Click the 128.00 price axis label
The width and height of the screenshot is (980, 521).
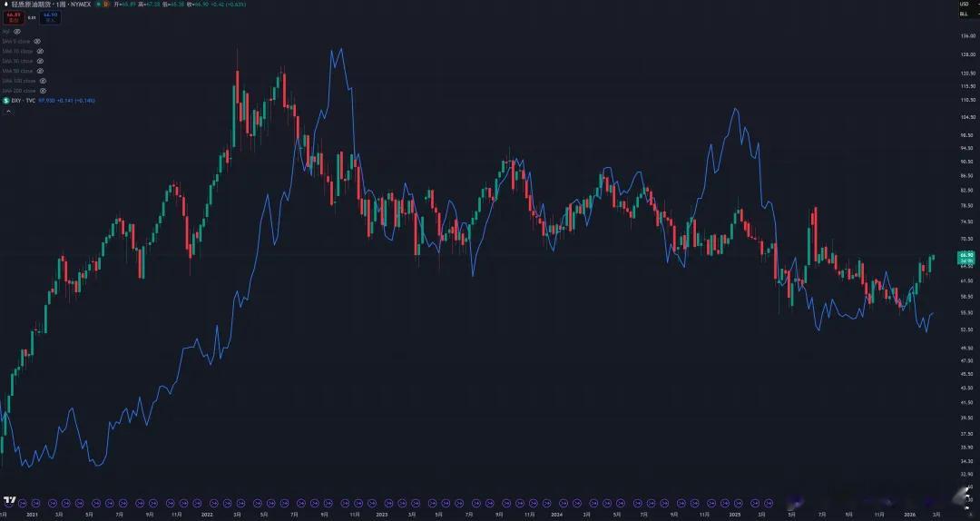(x=967, y=54)
